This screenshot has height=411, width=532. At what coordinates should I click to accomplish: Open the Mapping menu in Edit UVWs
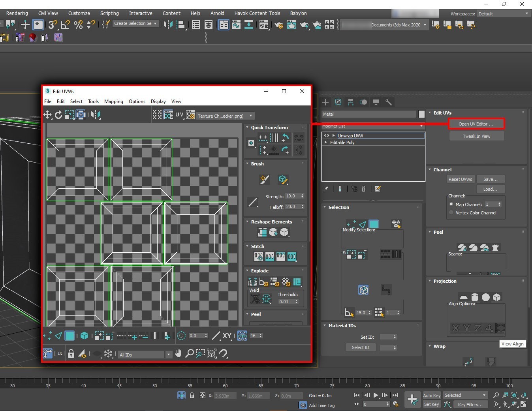113,101
